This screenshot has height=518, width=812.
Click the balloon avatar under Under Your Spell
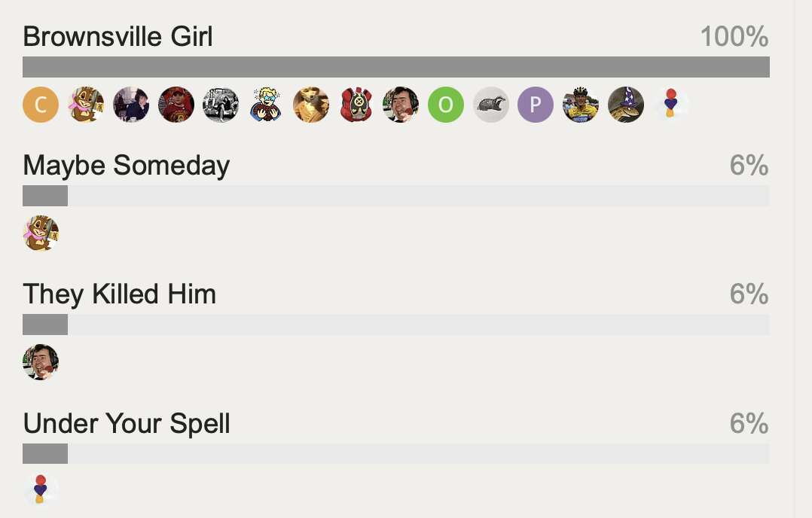(41, 490)
